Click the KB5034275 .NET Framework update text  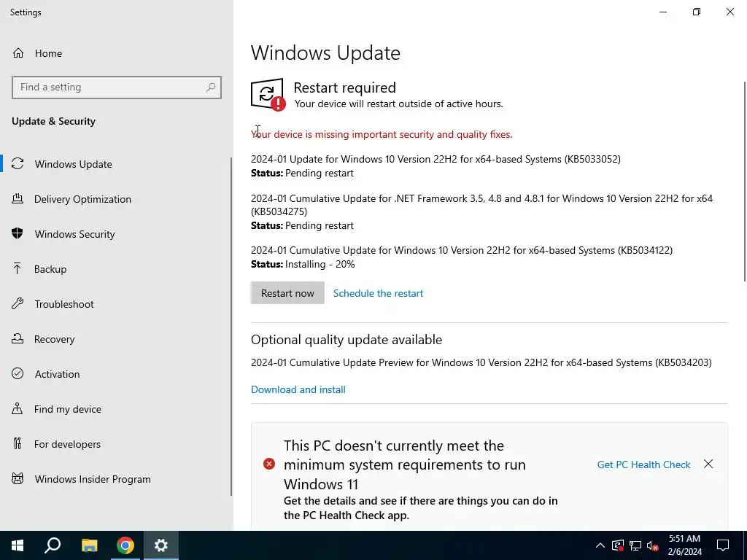point(481,205)
